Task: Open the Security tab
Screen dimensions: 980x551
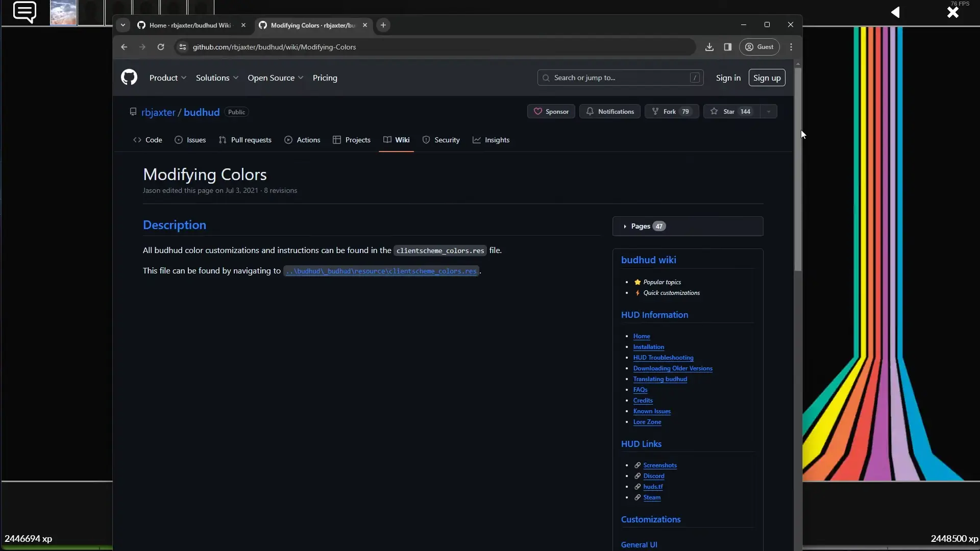Action: (x=441, y=140)
